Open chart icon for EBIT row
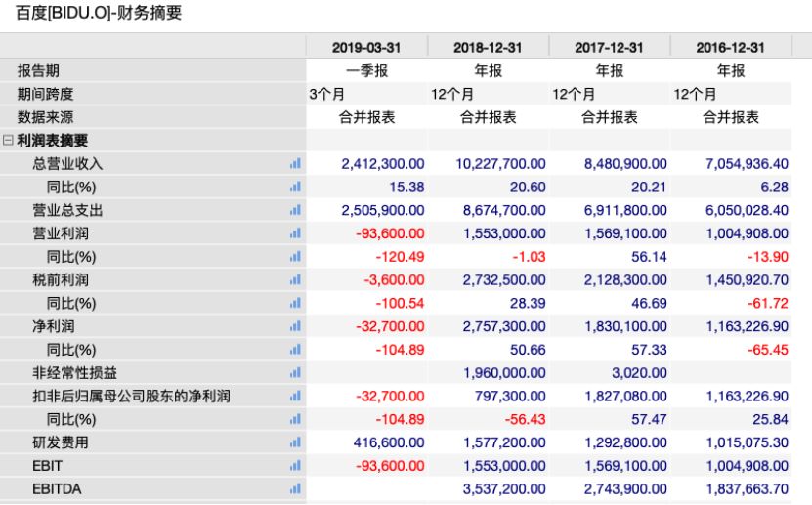 coord(295,466)
